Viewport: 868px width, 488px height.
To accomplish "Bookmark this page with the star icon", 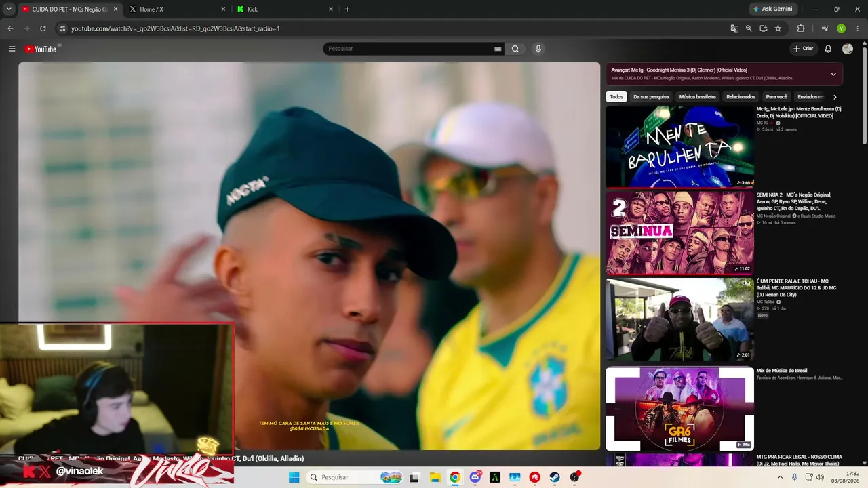I will pos(778,28).
